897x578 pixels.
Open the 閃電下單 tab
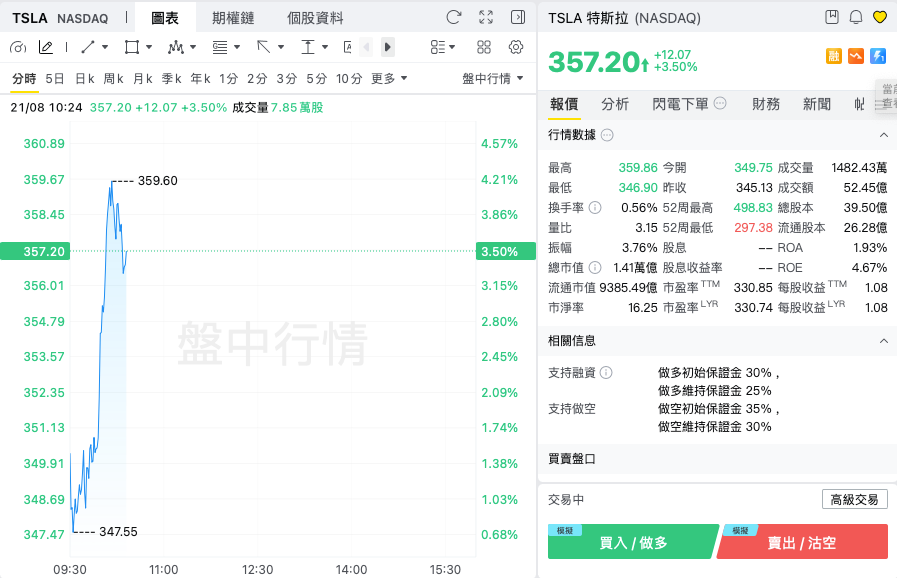[680, 104]
